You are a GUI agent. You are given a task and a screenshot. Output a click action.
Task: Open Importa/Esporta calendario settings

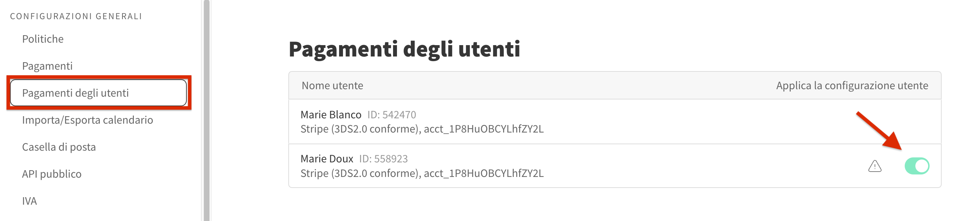[x=88, y=120]
